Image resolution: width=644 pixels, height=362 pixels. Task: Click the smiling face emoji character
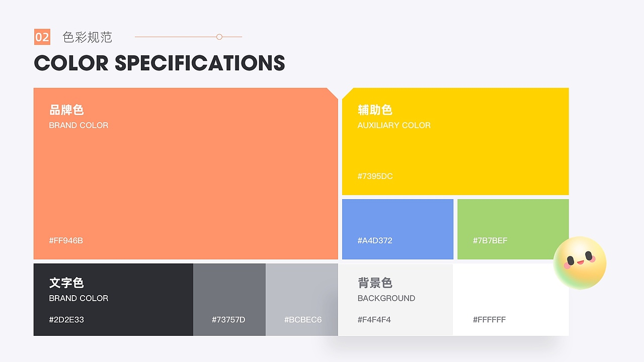tap(579, 261)
